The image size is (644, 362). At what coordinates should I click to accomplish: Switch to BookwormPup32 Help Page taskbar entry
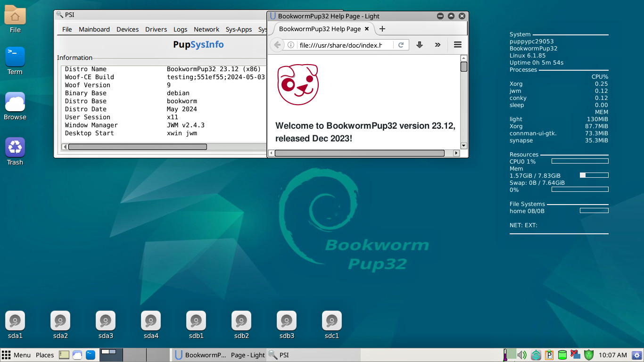click(x=219, y=355)
